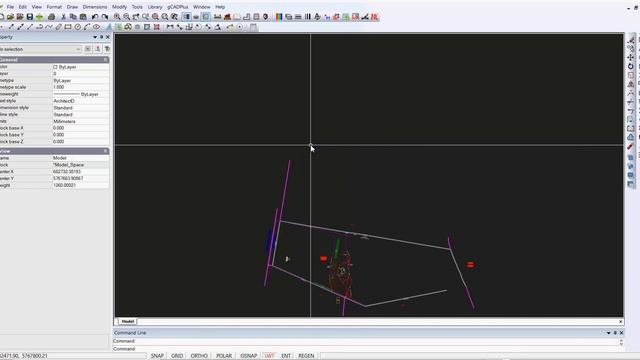Click the color palette layers icon
The width and height of the screenshot is (640, 360).
coord(279,17)
